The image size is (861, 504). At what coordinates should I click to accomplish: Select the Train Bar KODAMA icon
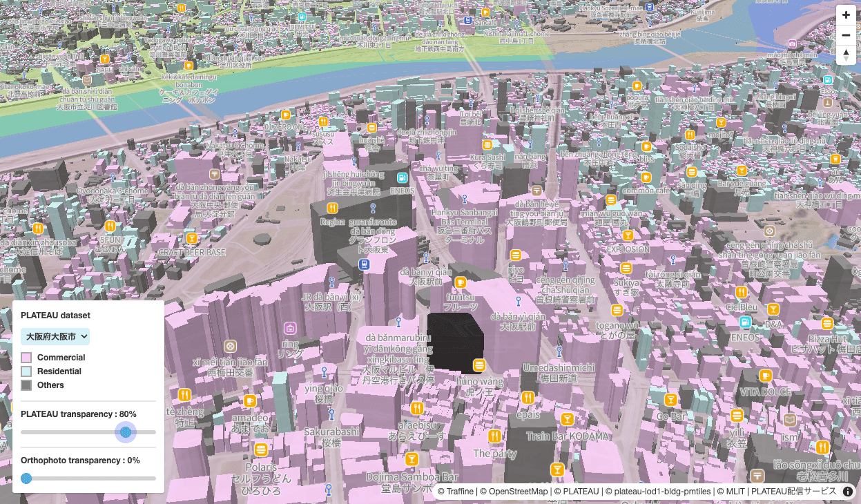click(x=568, y=419)
